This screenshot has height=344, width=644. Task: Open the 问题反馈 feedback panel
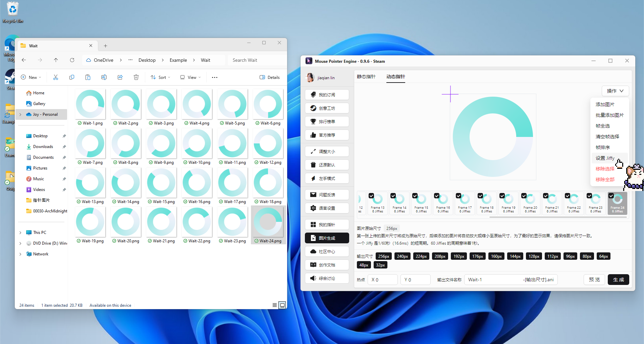coord(327,194)
